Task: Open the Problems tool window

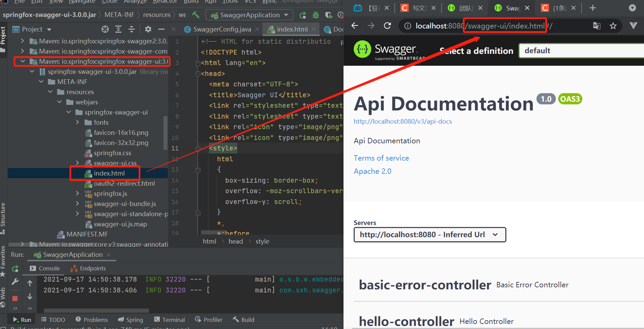Action: click(92, 320)
